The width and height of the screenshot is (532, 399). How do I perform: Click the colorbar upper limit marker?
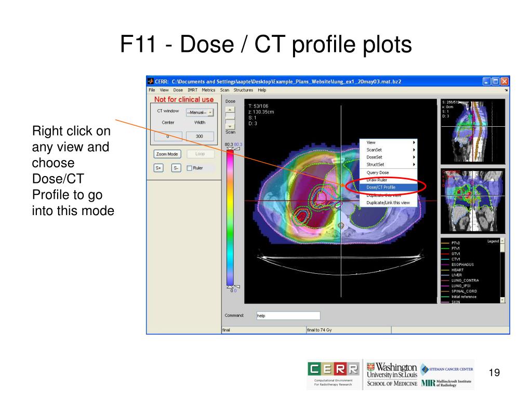(230, 149)
